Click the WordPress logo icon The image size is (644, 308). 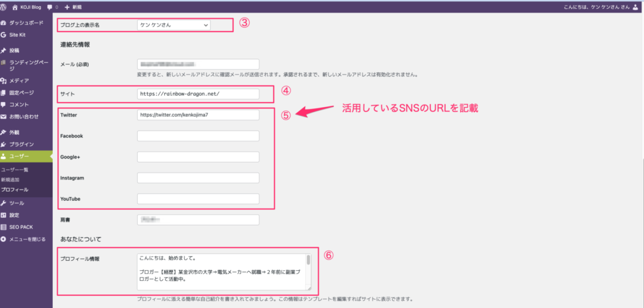3,7
